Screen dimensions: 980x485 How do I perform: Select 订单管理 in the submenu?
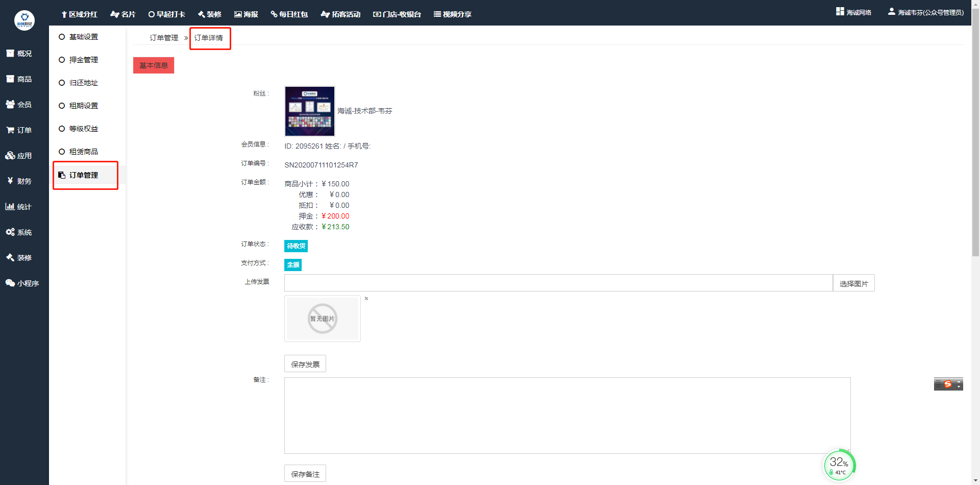coord(84,175)
